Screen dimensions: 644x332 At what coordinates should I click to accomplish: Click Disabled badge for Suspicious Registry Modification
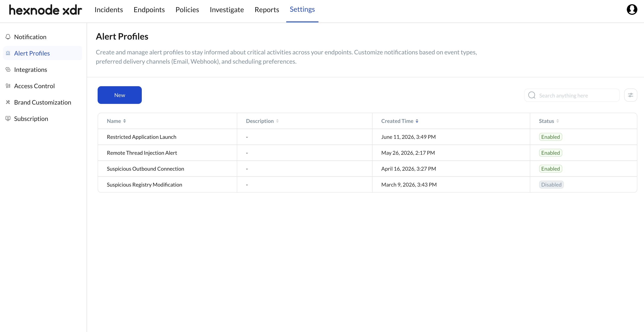[551, 185]
